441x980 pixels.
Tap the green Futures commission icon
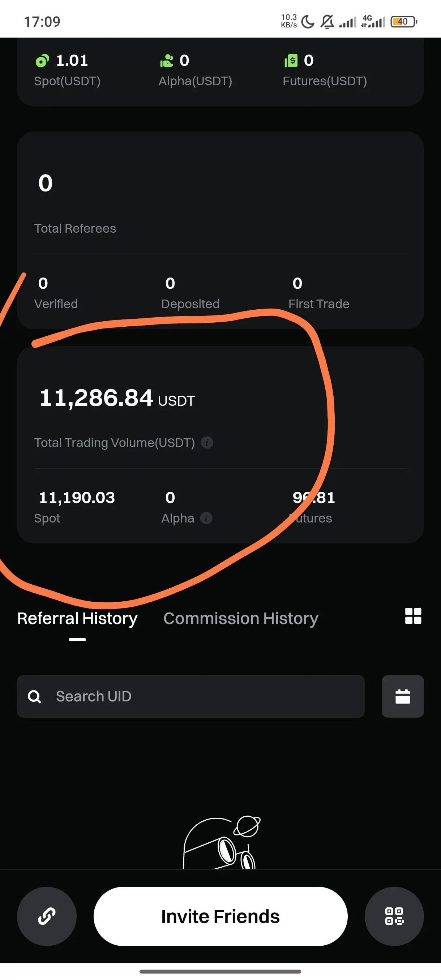[x=291, y=61]
